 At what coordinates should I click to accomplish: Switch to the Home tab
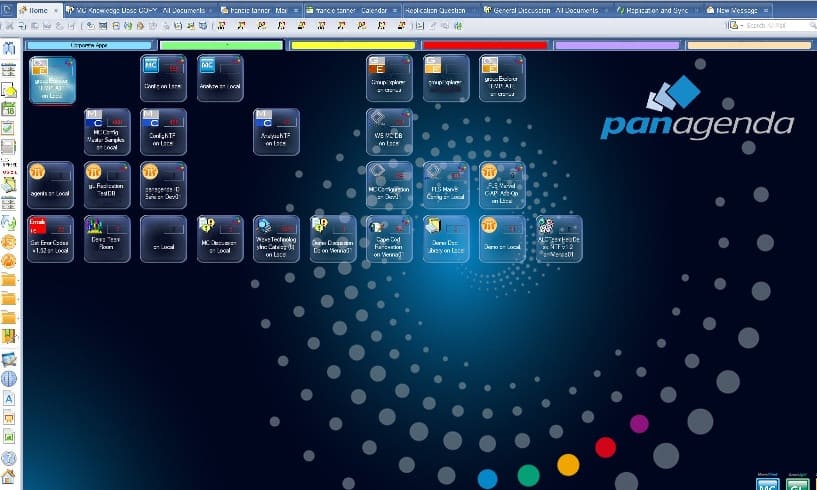coord(38,10)
